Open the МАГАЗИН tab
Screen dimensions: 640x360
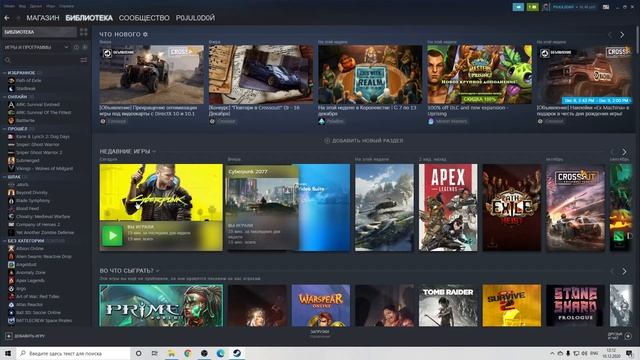[43, 18]
